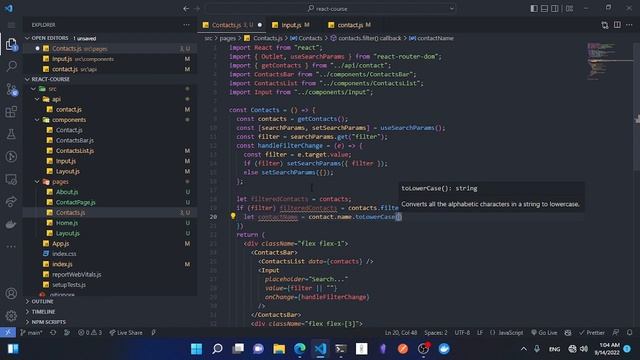Viewport: 640px width, 360px height.
Task: Click Go Live in status bar
Action: tap(544, 333)
